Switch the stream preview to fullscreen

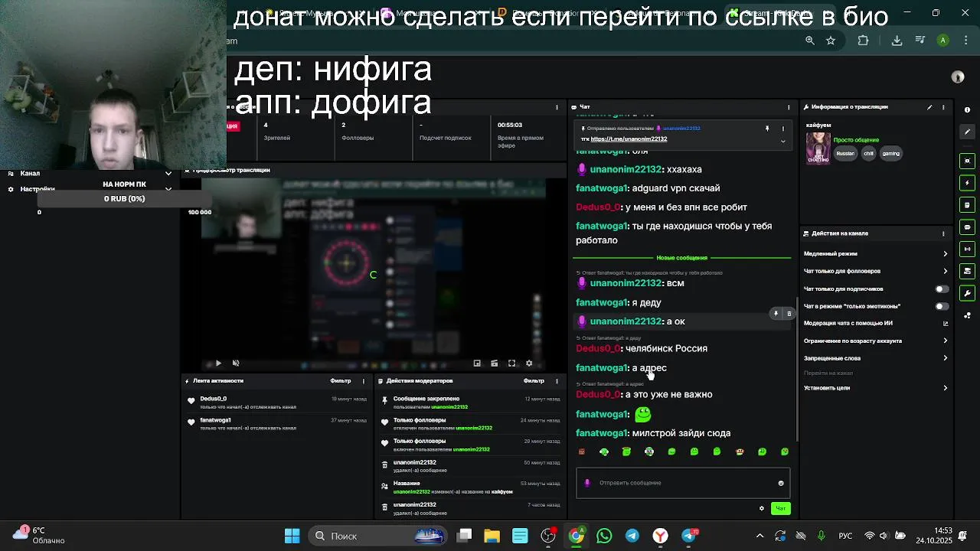(511, 364)
